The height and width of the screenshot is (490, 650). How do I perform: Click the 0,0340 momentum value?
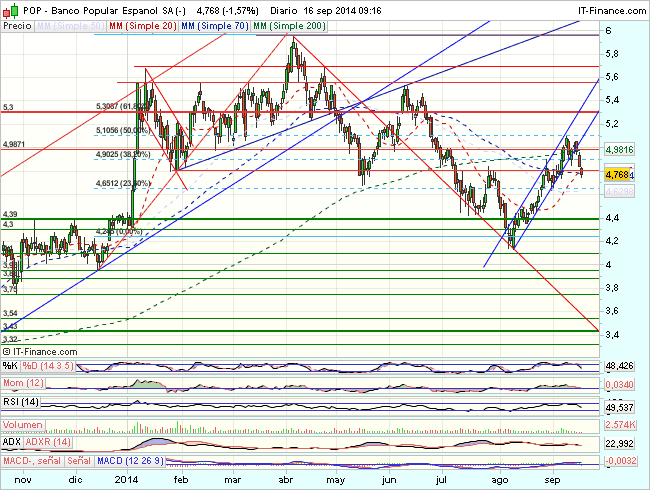coord(619,385)
